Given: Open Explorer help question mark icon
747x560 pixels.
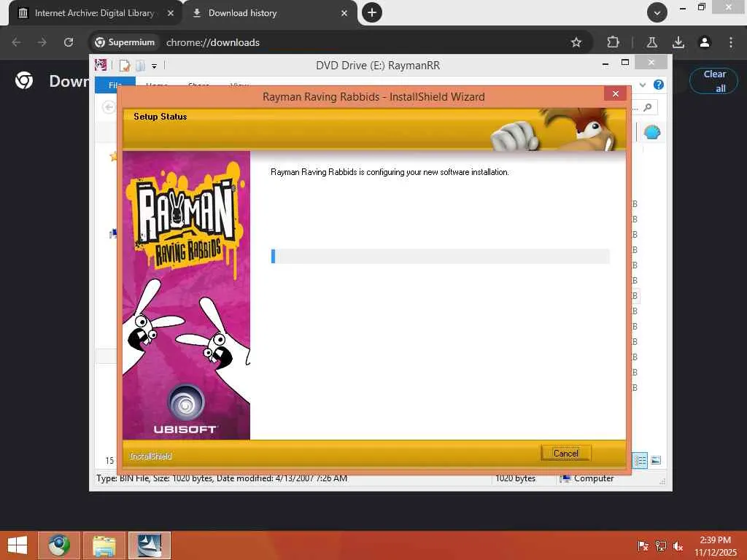Looking at the screenshot, I should click(x=659, y=85).
